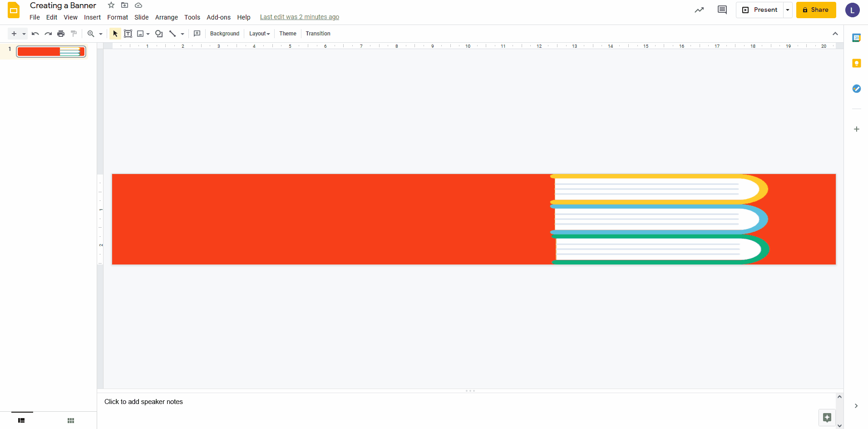Redo the last action

tap(48, 33)
